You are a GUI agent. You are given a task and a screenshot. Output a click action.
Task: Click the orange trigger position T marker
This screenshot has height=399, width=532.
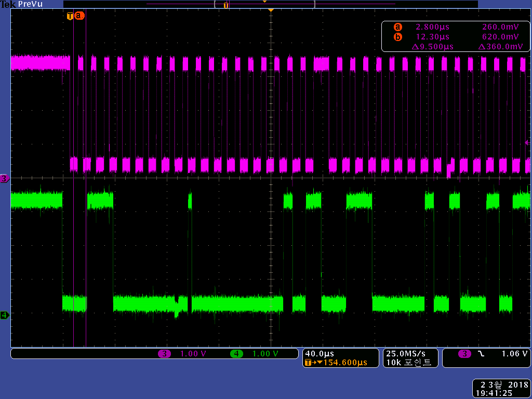click(70, 16)
